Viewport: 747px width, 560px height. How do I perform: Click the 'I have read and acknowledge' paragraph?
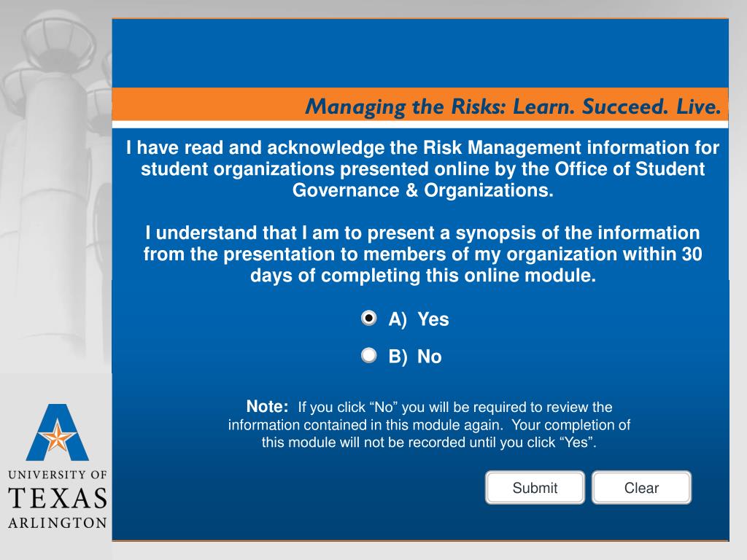pyautogui.click(x=422, y=169)
